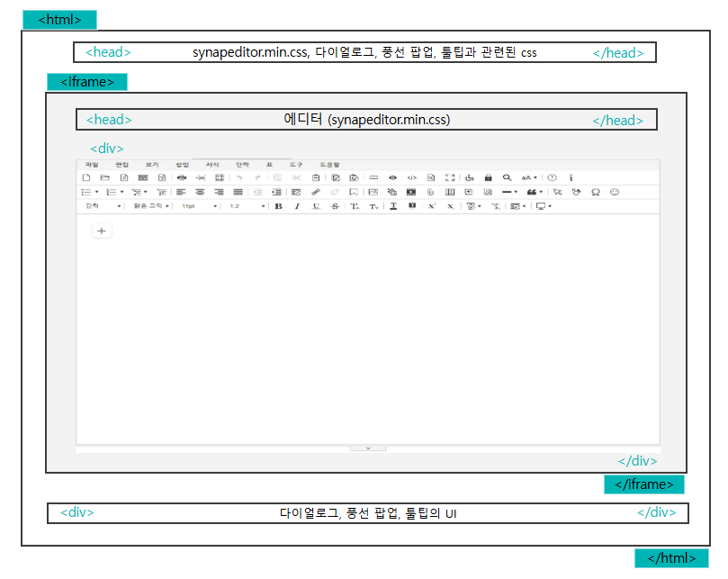
Task: Toggle italic formatting
Action: pos(297,206)
